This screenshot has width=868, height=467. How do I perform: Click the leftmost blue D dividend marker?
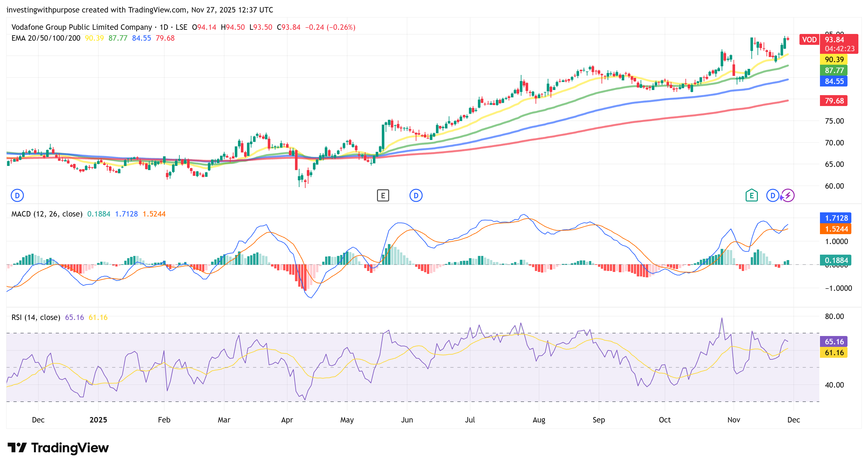point(17,195)
